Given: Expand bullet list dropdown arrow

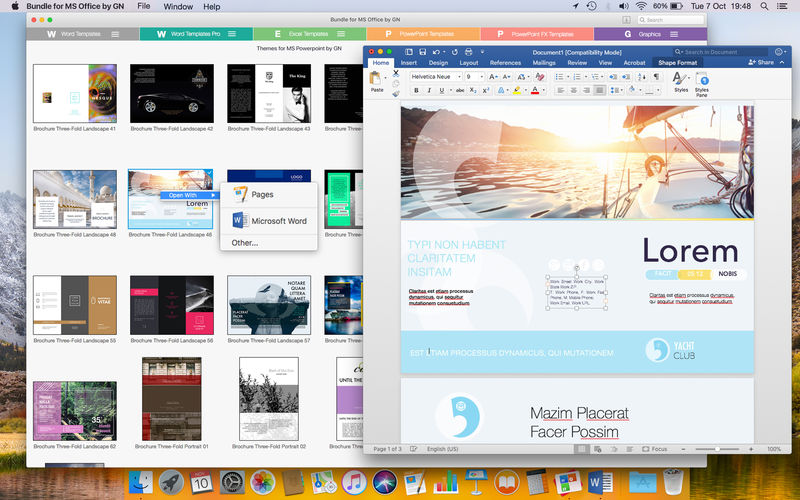Looking at the screenshot, I should tap(568, 77).
